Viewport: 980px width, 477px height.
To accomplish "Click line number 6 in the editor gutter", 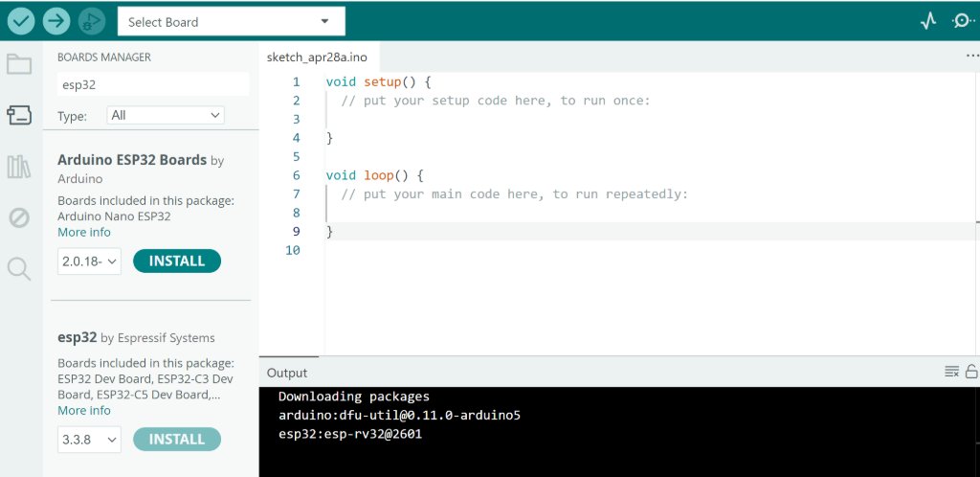I will coord(297,175).
